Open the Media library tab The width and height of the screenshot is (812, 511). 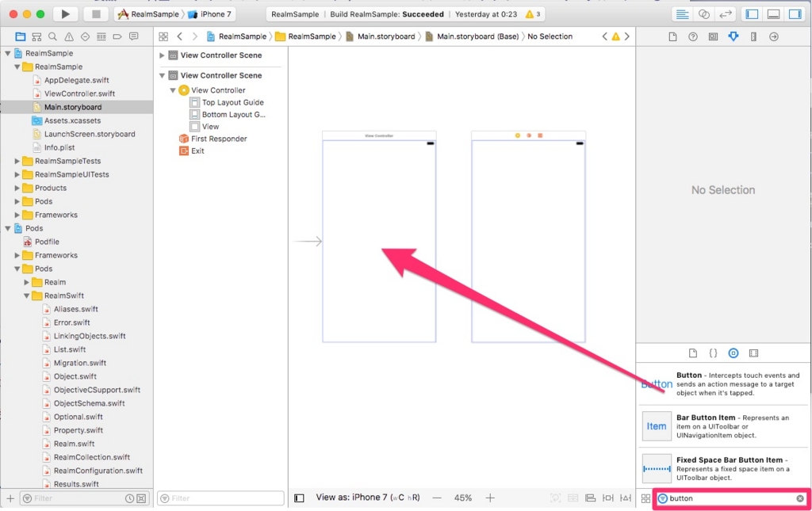tap(753, 353)
